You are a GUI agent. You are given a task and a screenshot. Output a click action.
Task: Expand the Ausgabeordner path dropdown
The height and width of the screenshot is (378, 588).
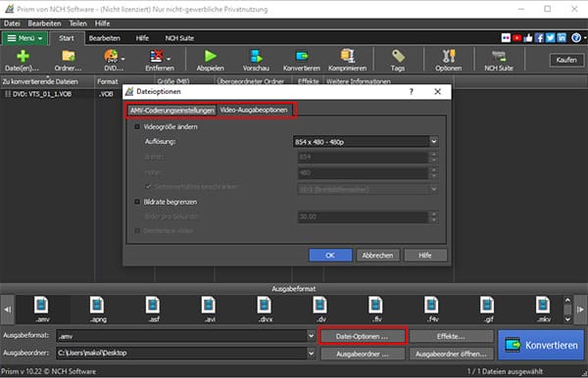click(x=311, y=353)
